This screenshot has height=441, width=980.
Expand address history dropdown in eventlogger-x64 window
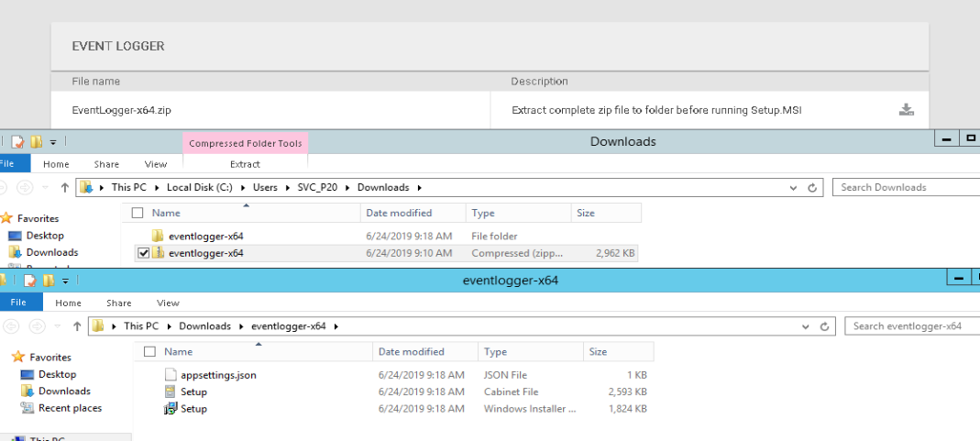pyautogui.click(x=806, y=326)
